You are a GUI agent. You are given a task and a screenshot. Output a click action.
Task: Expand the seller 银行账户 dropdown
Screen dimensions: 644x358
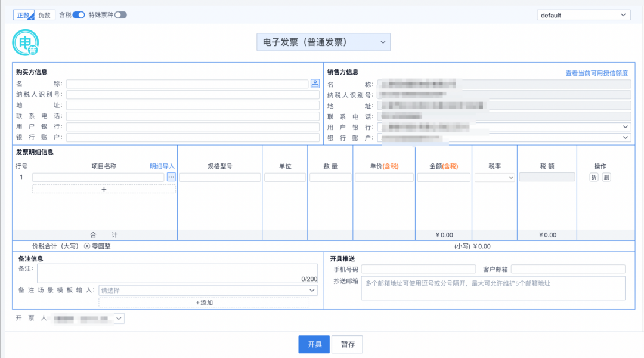tap(625, 138)
